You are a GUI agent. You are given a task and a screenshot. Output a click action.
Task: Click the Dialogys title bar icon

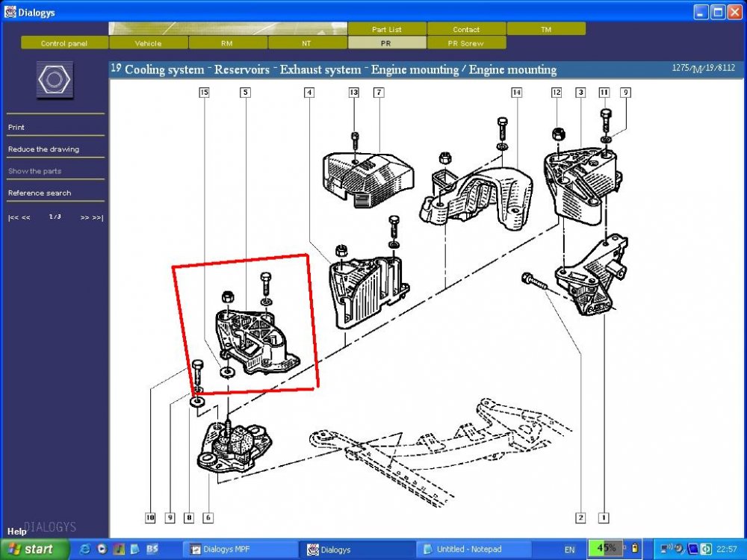[10, 12]
